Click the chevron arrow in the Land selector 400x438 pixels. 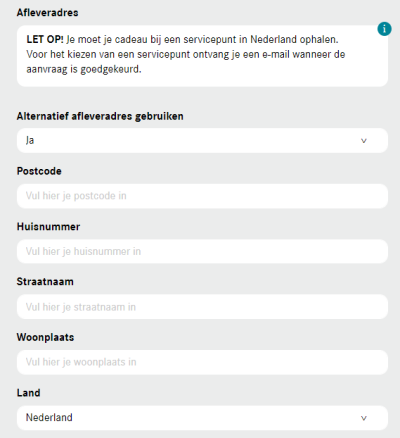click(364, 418)
